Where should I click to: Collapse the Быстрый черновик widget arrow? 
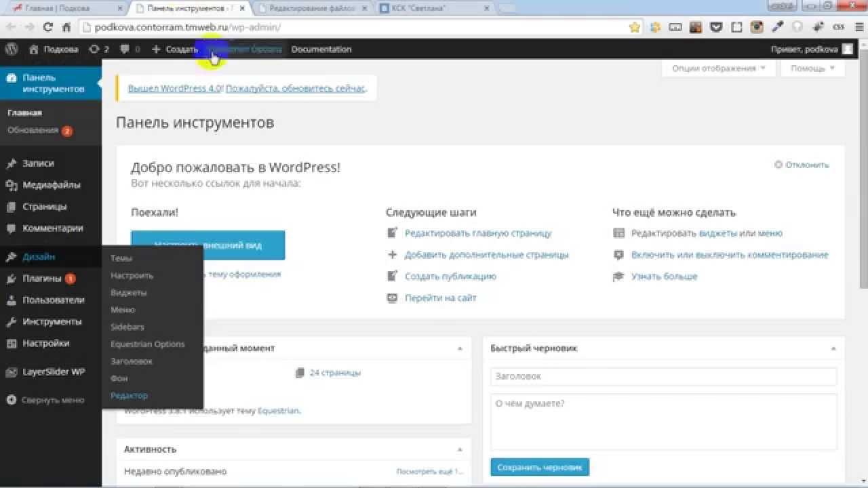click(x=833, y=348)
